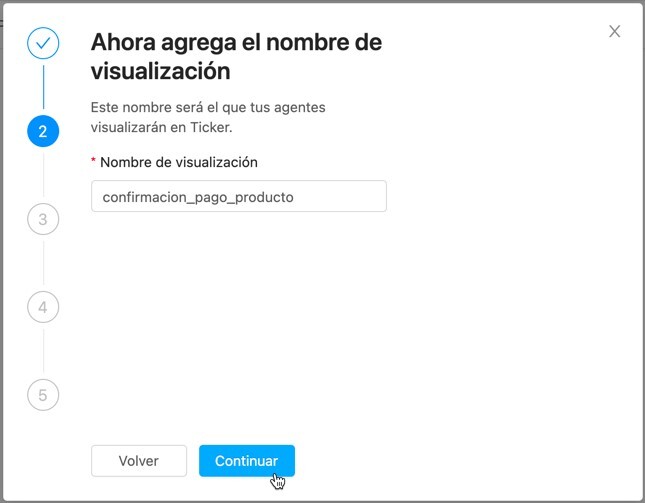Click the empty space right of the input field

click(500, 196)
